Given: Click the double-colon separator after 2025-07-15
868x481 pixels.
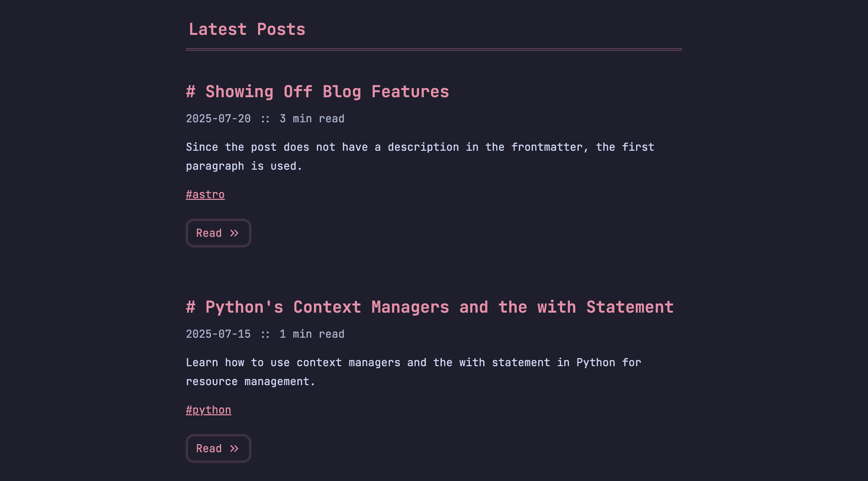Looking at the screenshot, I should (x=265, y=334).
